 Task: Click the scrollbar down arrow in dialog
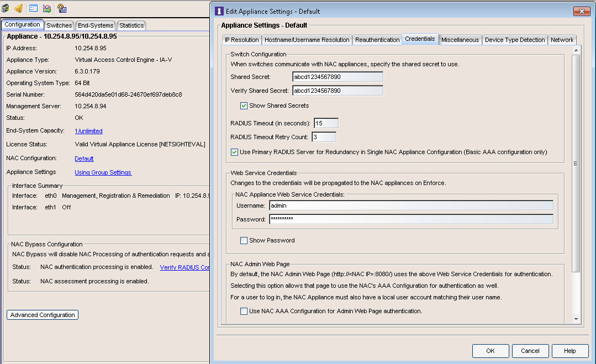click(x=576, y=319)
